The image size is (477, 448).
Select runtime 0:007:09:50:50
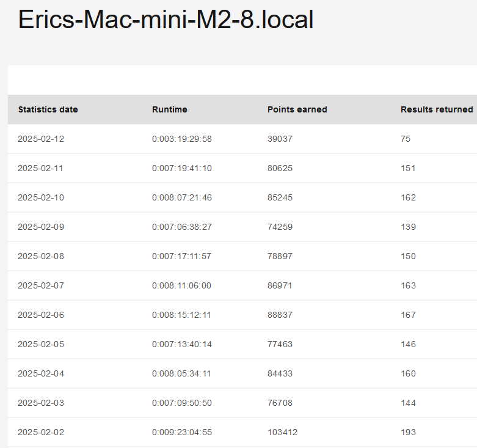(182, 403)
